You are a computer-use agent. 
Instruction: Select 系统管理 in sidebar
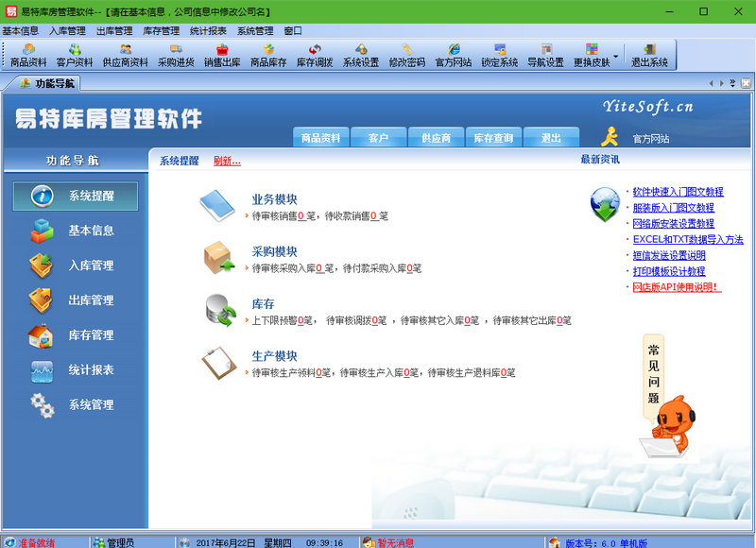(76, 404)
